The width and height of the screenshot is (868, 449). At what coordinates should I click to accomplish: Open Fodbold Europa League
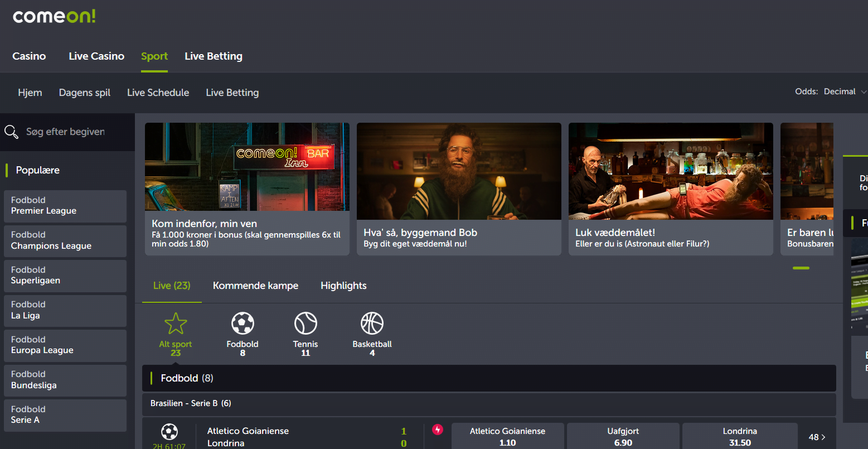tap(65, 346)
